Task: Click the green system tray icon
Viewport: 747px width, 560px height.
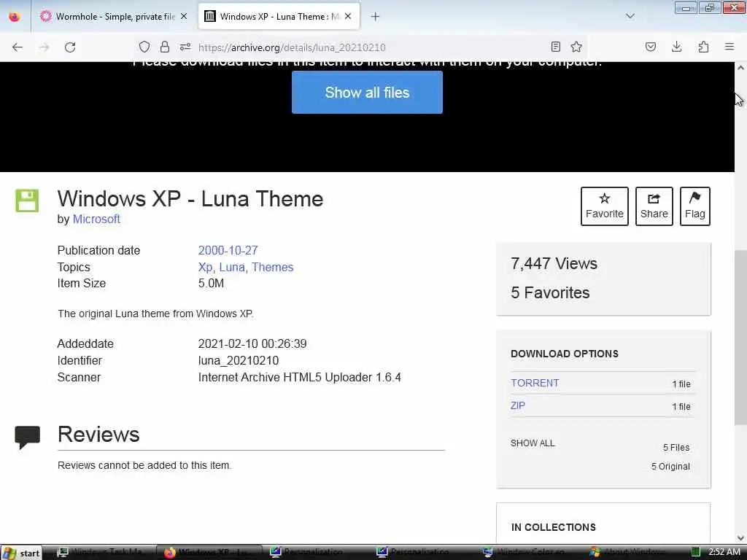Action: pyautogui.click(x=695, y=553)
